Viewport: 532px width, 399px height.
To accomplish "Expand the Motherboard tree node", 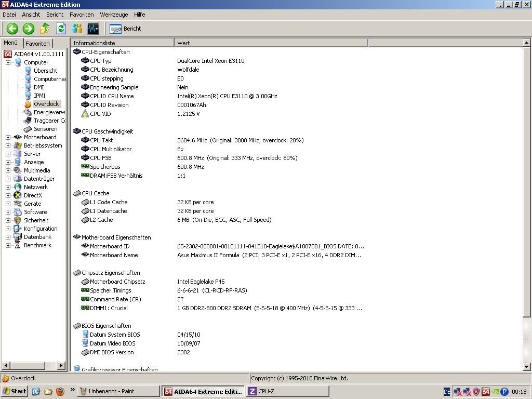I will [8, 137].
